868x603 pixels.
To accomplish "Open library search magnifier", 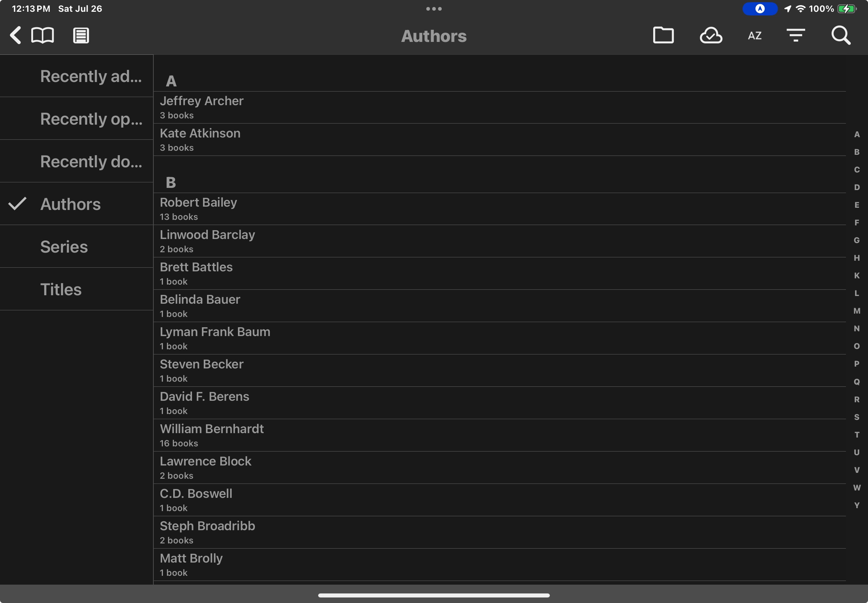I will pyautogui.click(x=841, y=36).
